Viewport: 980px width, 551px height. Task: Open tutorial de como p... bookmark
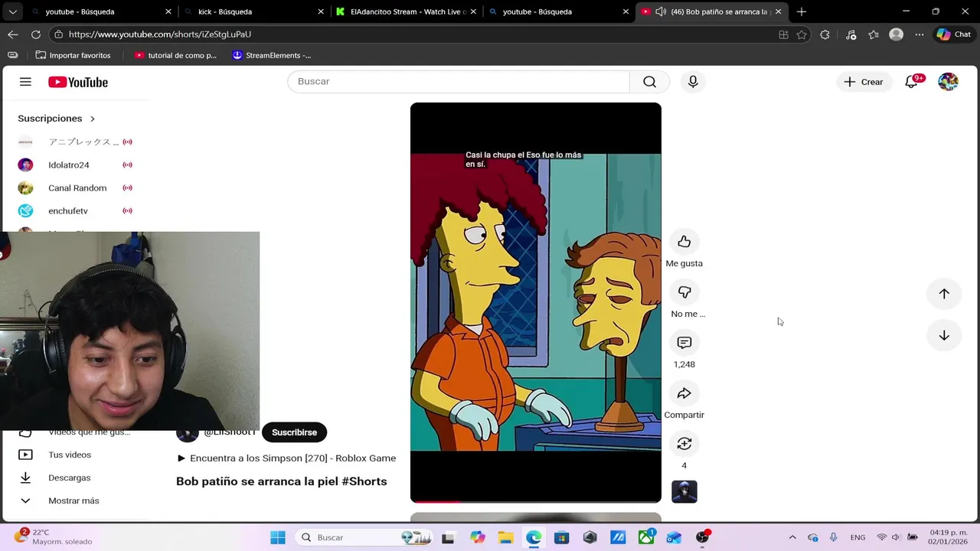[x=175, y=55]
